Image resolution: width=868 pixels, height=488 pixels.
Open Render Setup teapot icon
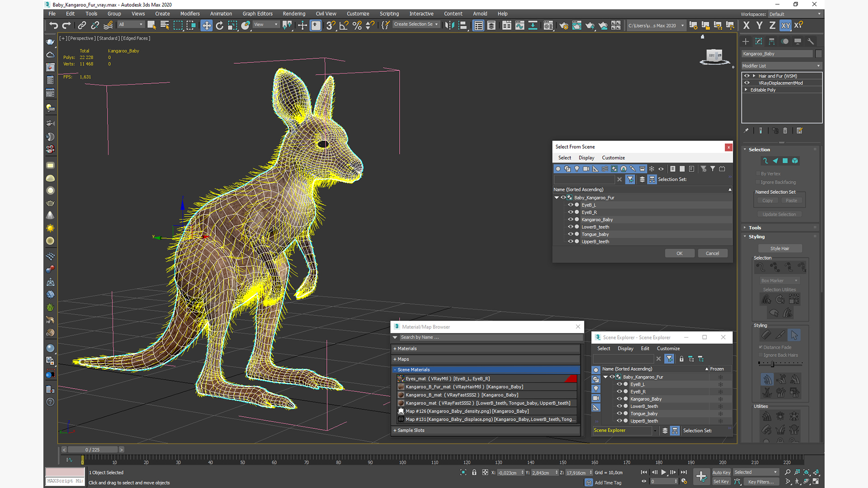pos(564,25)
